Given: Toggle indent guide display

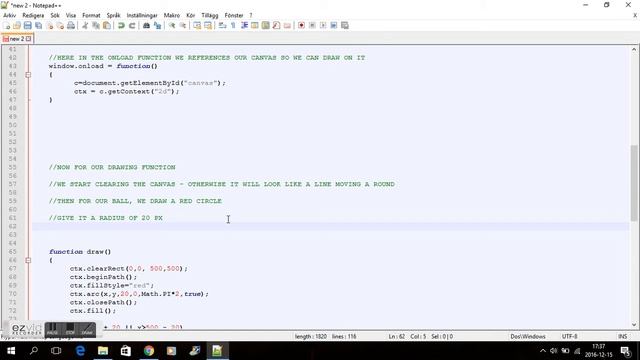Looking at the screenshot, I should click(x=244, y=25).
